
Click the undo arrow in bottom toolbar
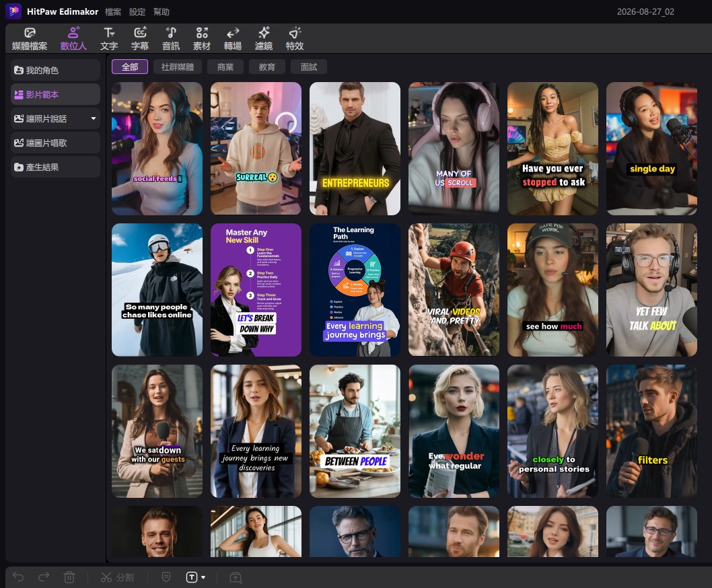pyautogui.click(x=18, y=577)
